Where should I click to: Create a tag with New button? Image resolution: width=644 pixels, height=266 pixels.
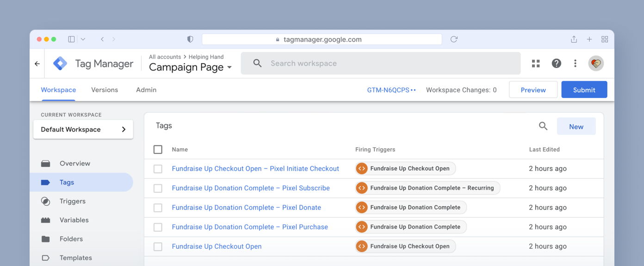click(576, 127)
